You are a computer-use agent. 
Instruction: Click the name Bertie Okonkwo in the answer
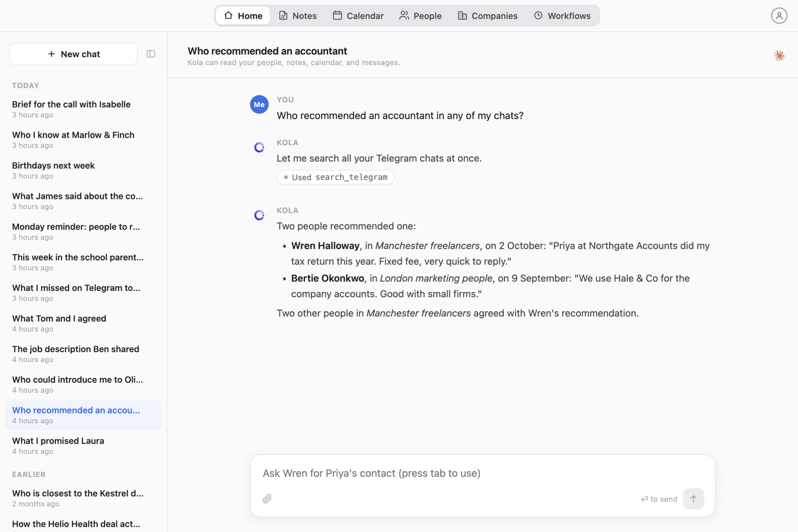(328, 278)
